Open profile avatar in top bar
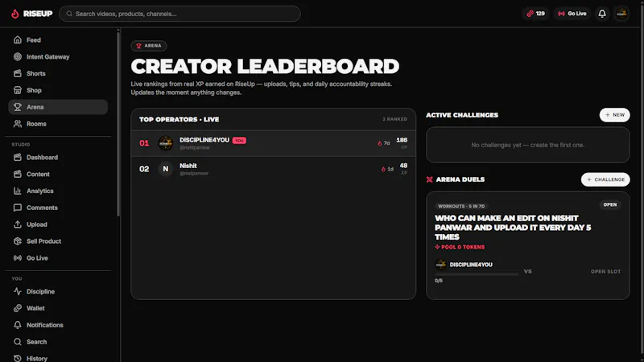644x362 pixels. (x=621, y=14)
